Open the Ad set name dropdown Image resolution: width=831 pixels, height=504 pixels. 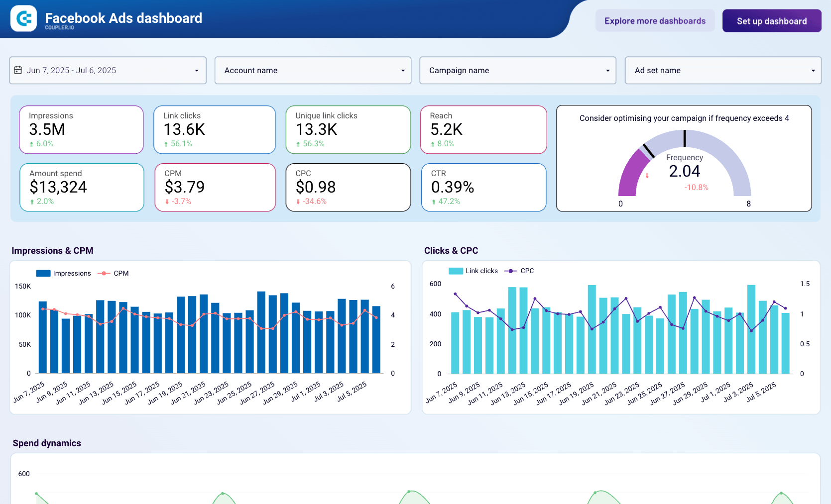(x=723, y=70)
